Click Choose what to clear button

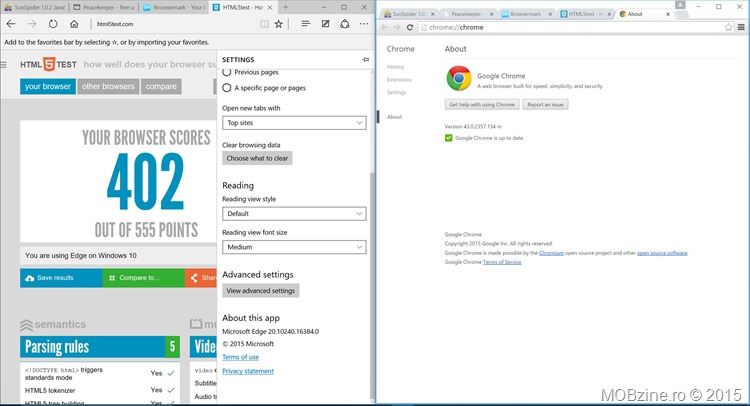(x=257, y=158)
